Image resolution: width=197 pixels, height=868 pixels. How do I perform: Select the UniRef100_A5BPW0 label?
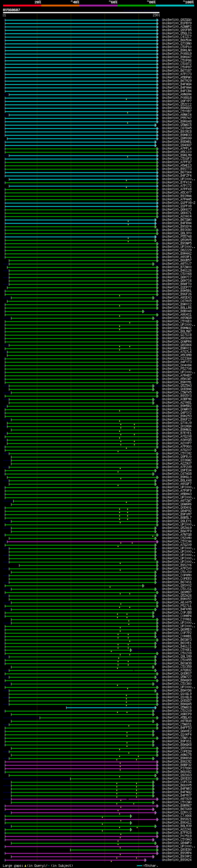tap(177, 78)
